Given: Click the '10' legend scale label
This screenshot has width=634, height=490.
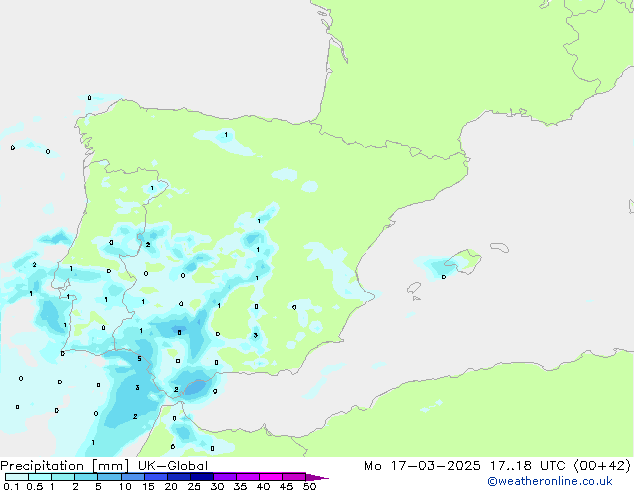Looking at the screenshot, I should point(125,486).
